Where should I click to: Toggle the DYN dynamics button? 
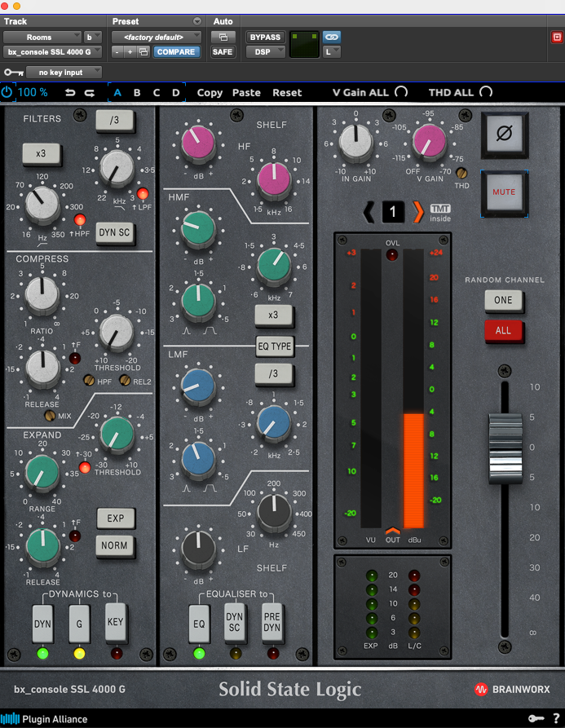42,624
